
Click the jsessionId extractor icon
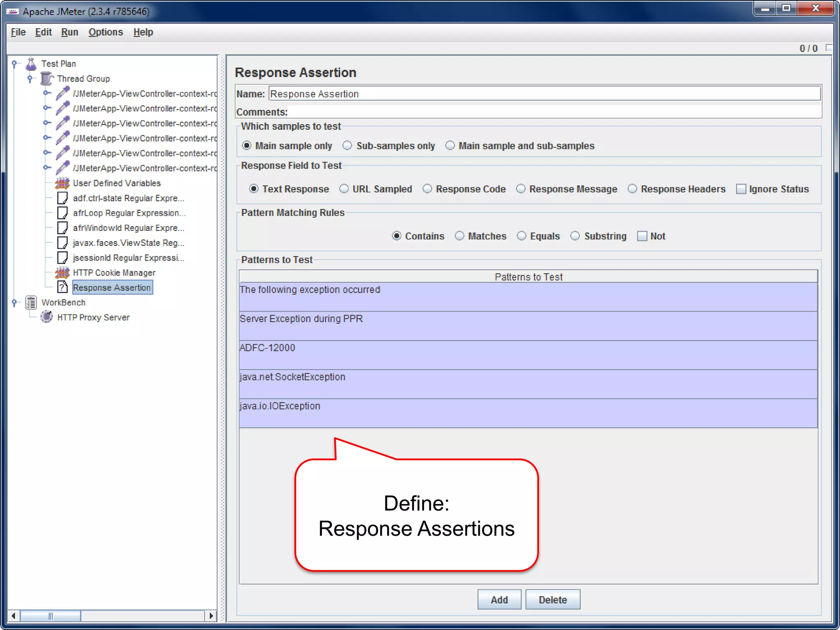coord(62,258)
